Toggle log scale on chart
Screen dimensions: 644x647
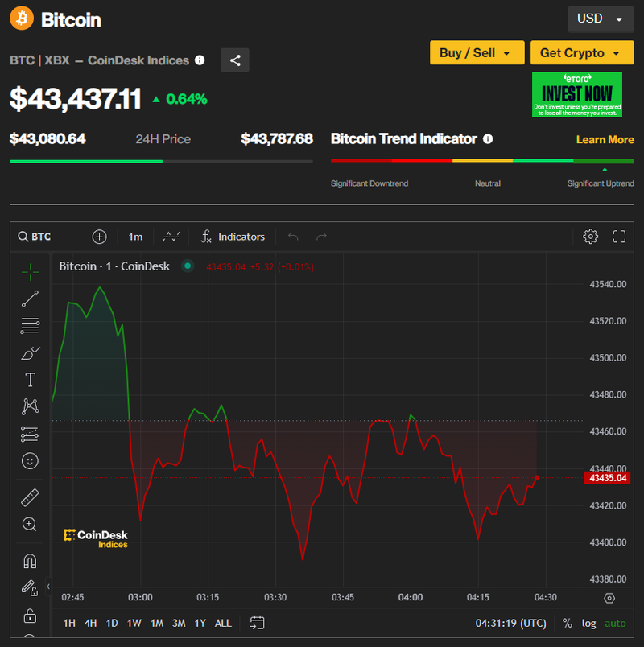point(589,623)
